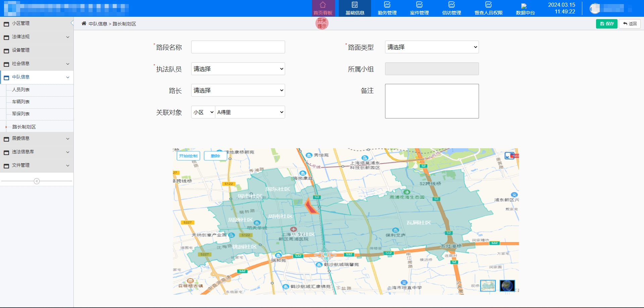Collapse the 中队信息 chevron
Image resolution: width=644 pixels, height=308 pixels.
(68, 77)
